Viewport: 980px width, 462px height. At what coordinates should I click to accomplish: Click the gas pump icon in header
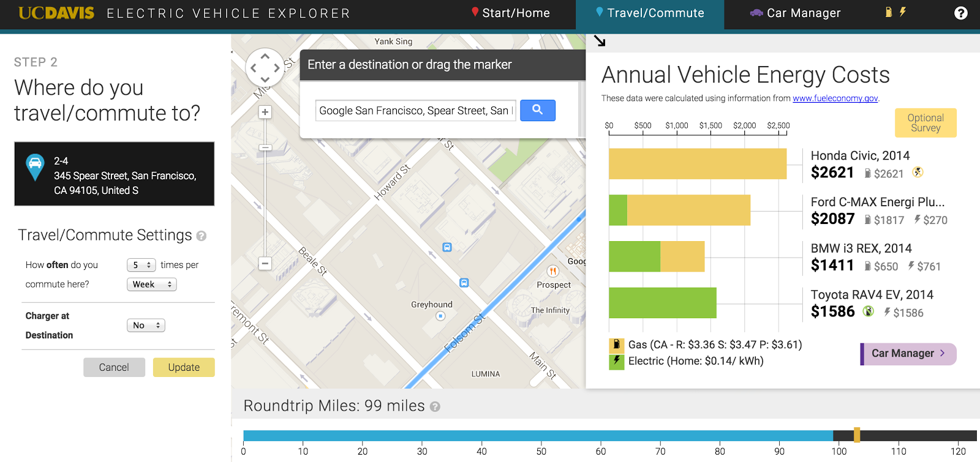888,12
